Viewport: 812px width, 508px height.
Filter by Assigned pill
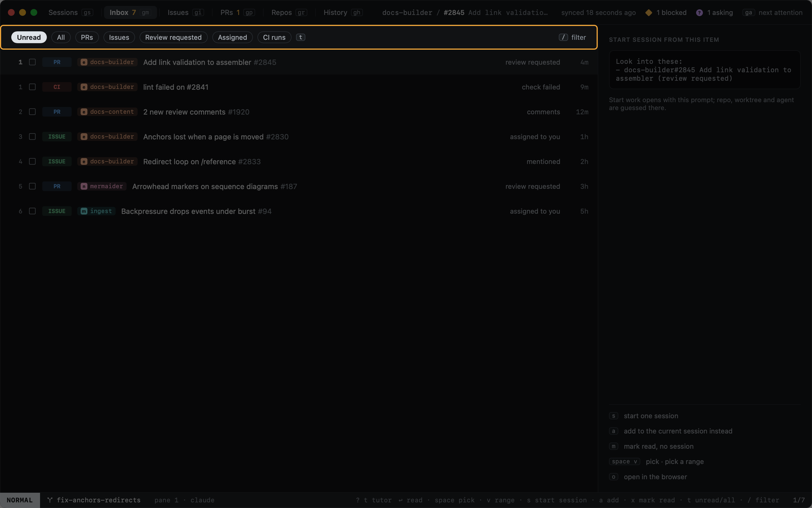point(233,37)
